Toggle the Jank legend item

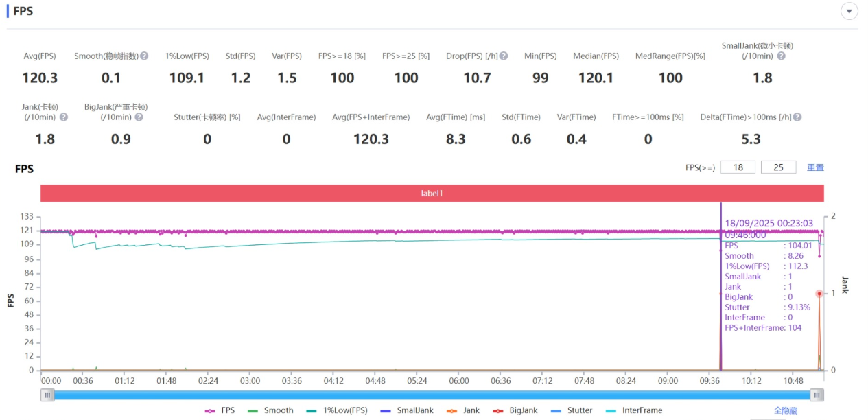tap(464, 410)
